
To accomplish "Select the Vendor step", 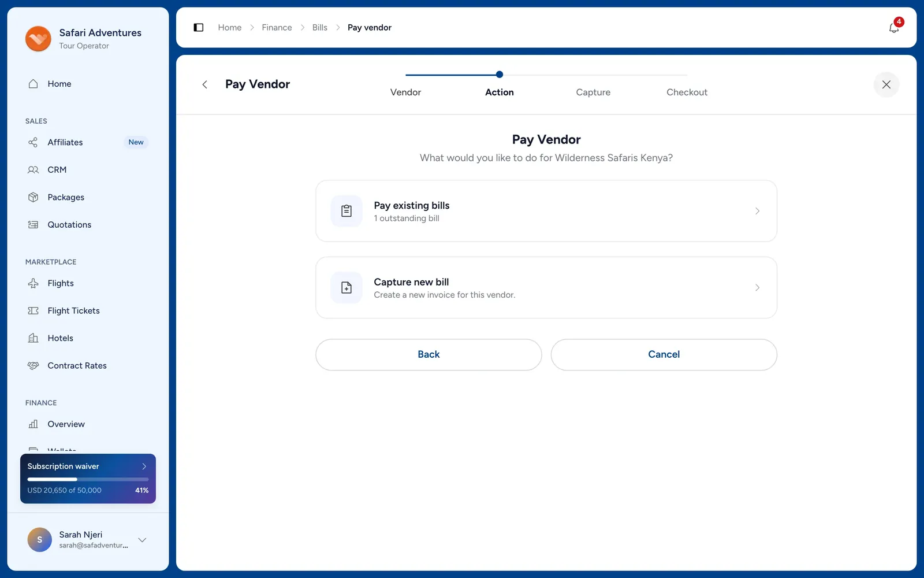I will (x=405, y=92).
